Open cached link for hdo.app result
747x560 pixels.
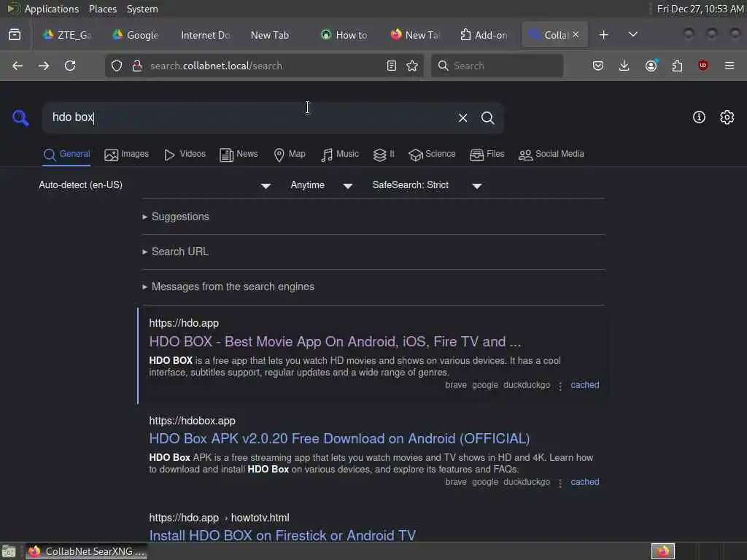click(585, 385)
